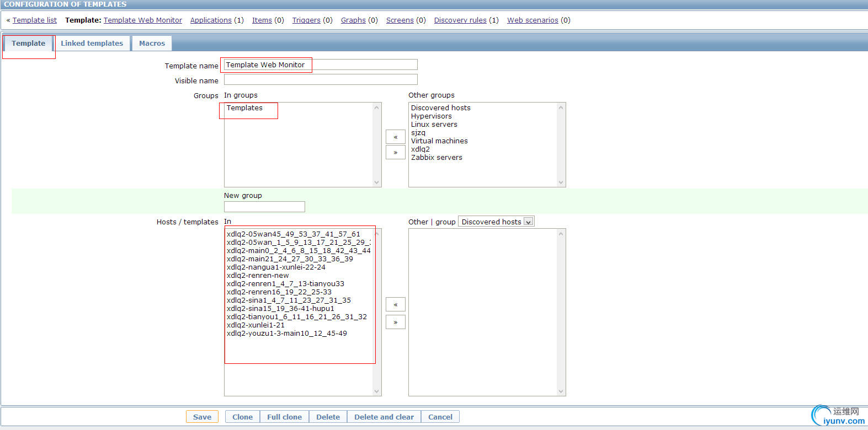Switch to Linked templates tab
The image size is (868, 430).
click(x=92, y=43)
